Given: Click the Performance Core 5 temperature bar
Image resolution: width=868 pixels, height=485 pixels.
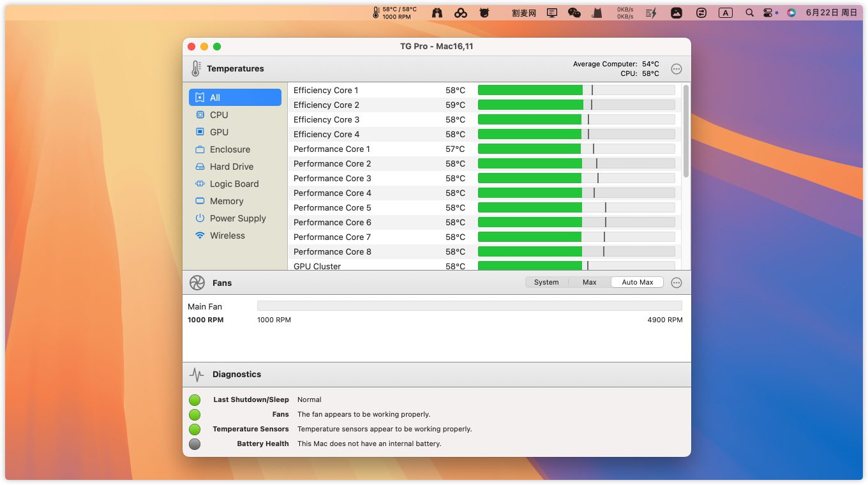Looking at the screenshot, I should pyautogui.click(x=576, y=207).
